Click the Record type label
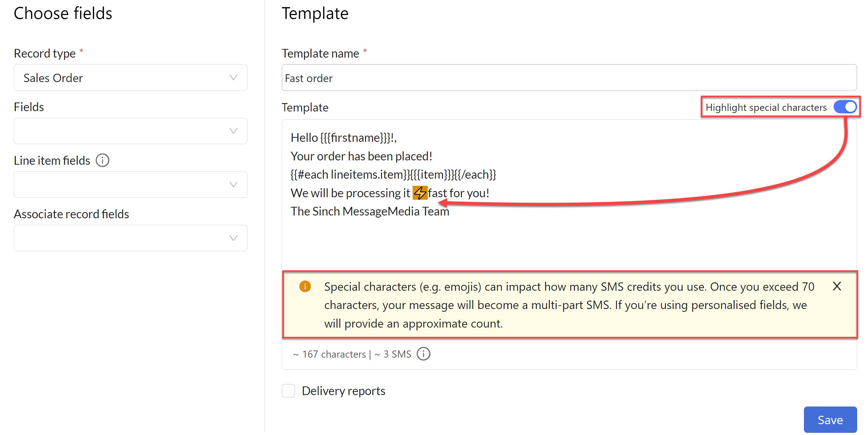Image resolution: width=868 pixels, height=435 pixels. (45, 53)
